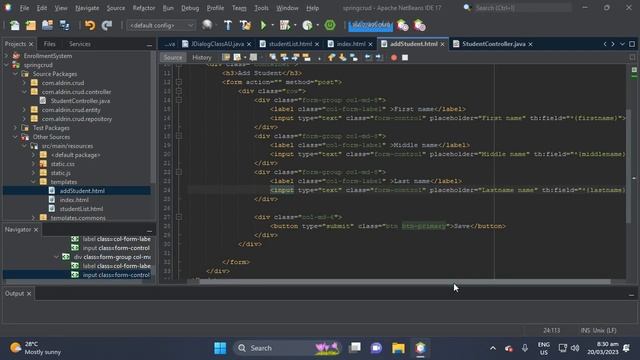Image resolution: width=640 pixels, height=360 pixels.
Task: Click the scroll documents left arrow
Action: (605, 44)
